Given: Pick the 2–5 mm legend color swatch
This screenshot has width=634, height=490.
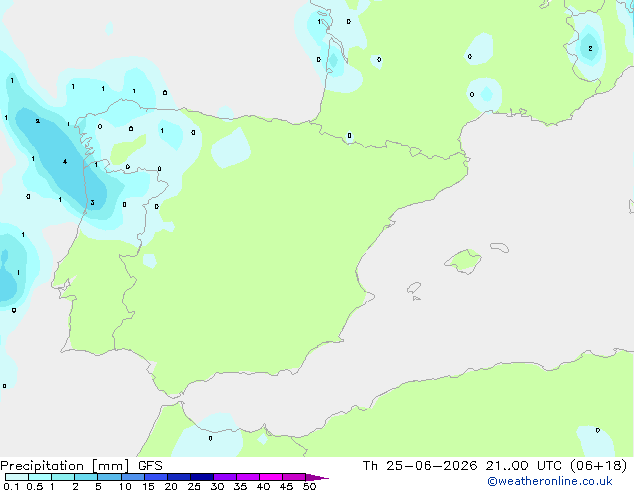Looking at the screenshot, I should tap(86, 477).
